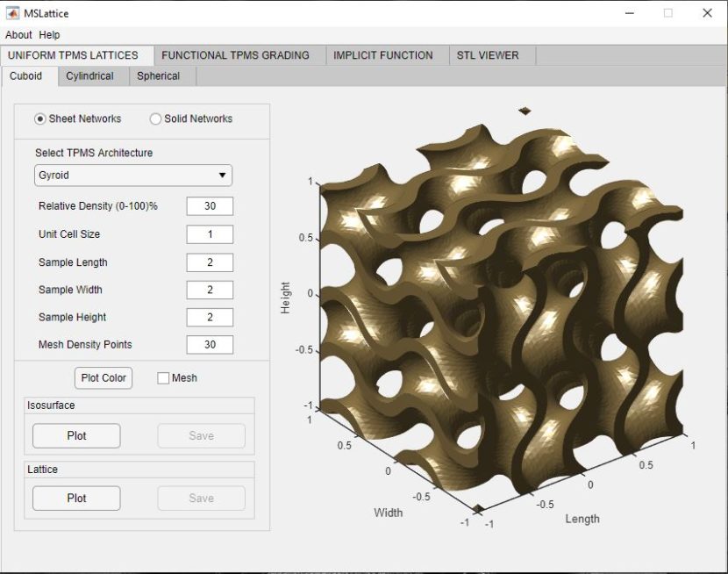The width and height of the screenshot is (728, 574).
Task: Click the Width axis label
Action: pos(389,513)
